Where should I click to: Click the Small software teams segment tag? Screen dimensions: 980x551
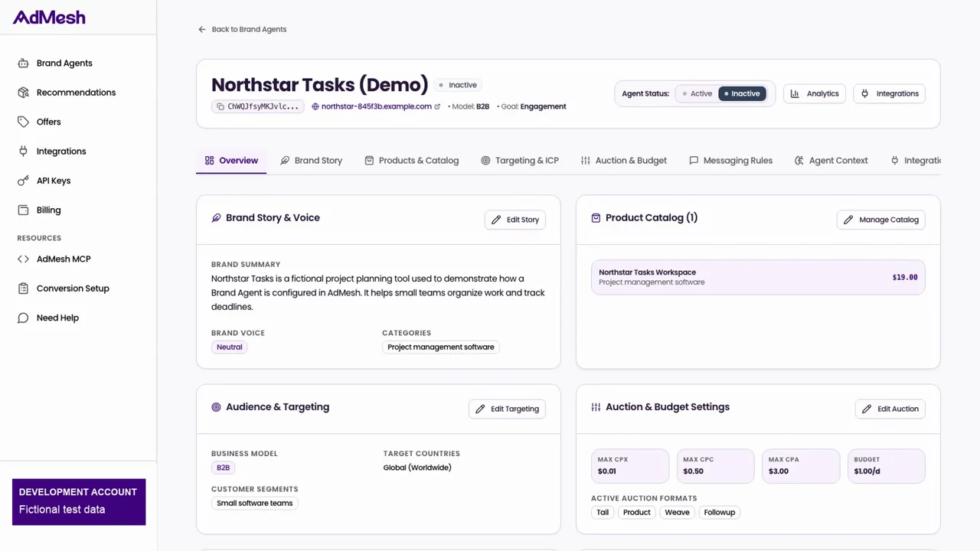(x=254, y=504)
